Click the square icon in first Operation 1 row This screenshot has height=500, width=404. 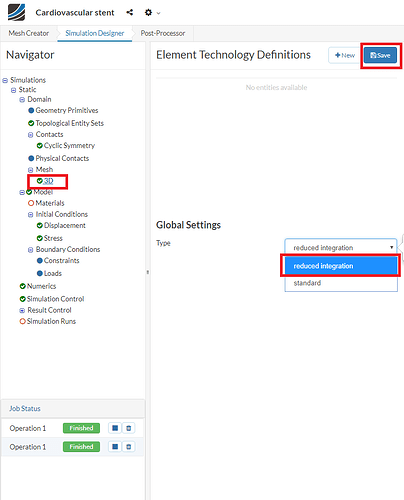(x=115, y=428)
